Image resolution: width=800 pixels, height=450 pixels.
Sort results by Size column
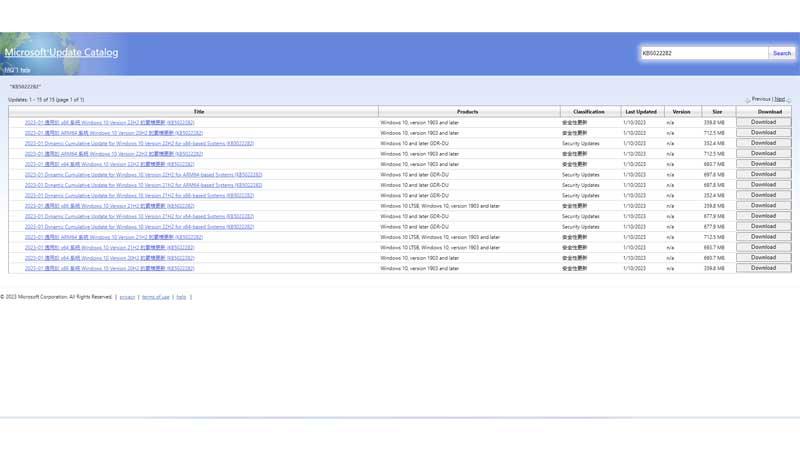pyautogui.click(x=717, y=112)
